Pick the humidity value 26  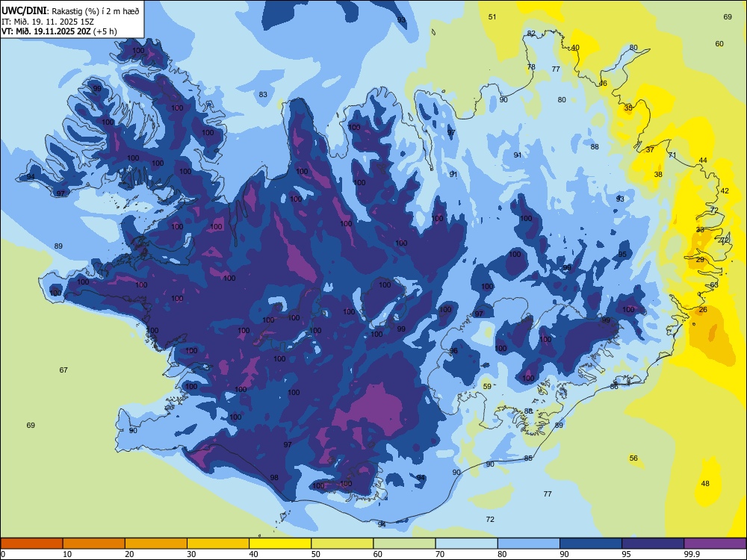[x=703, y=310]
